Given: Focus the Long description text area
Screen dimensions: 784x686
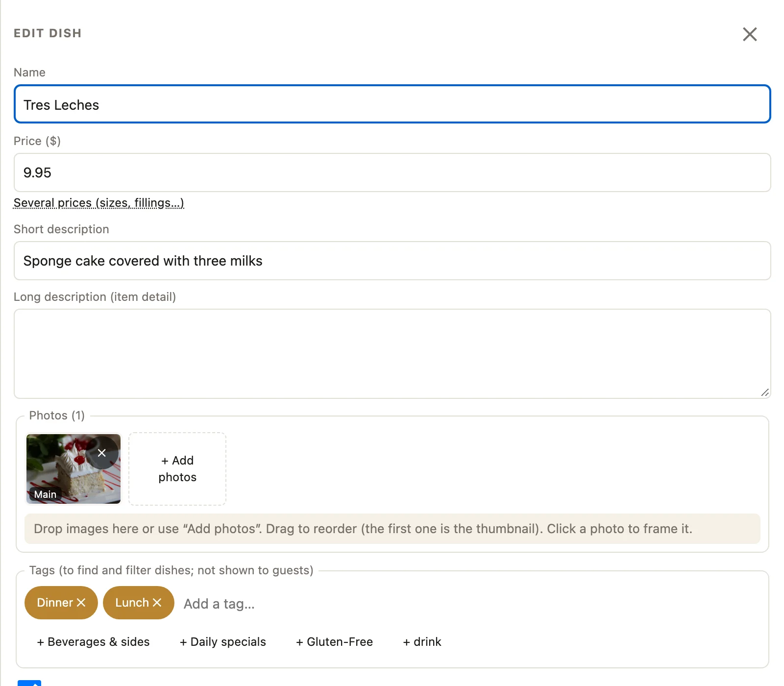Looking at the screenshot, I should pyautogui.click(x=392, y=354).
